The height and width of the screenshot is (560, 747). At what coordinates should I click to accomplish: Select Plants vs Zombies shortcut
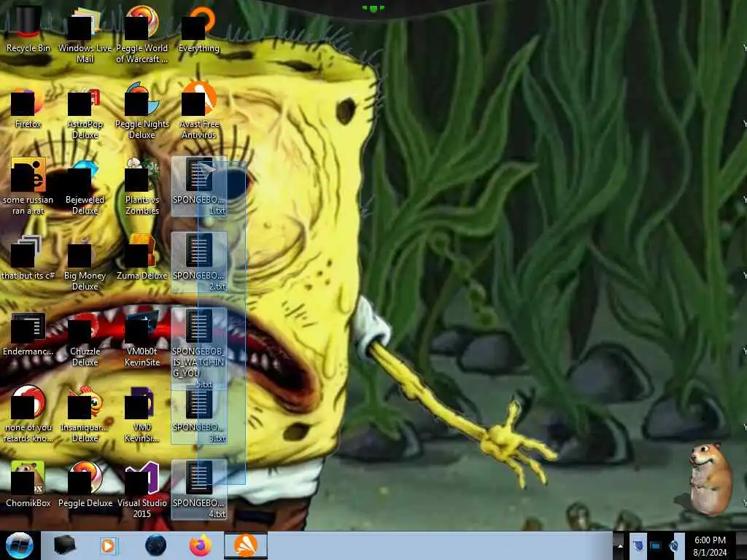point(142,187)
